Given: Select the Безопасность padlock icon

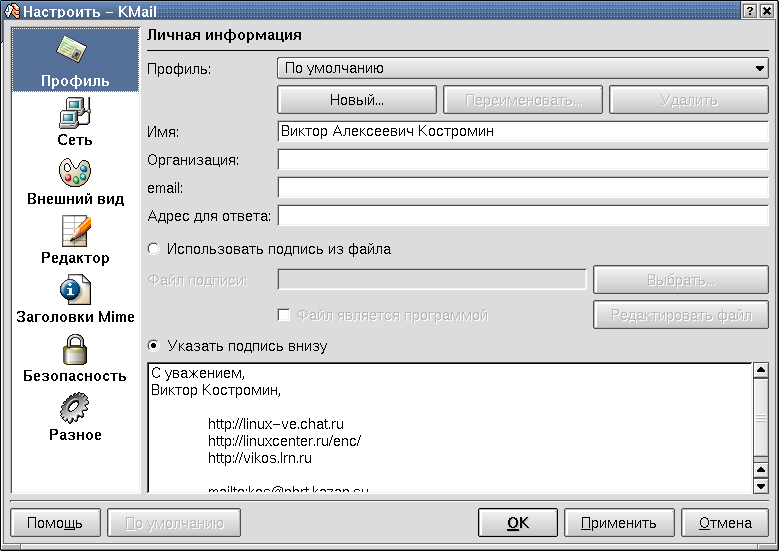Looking at the screenshot, I should [x=75, y=349].
